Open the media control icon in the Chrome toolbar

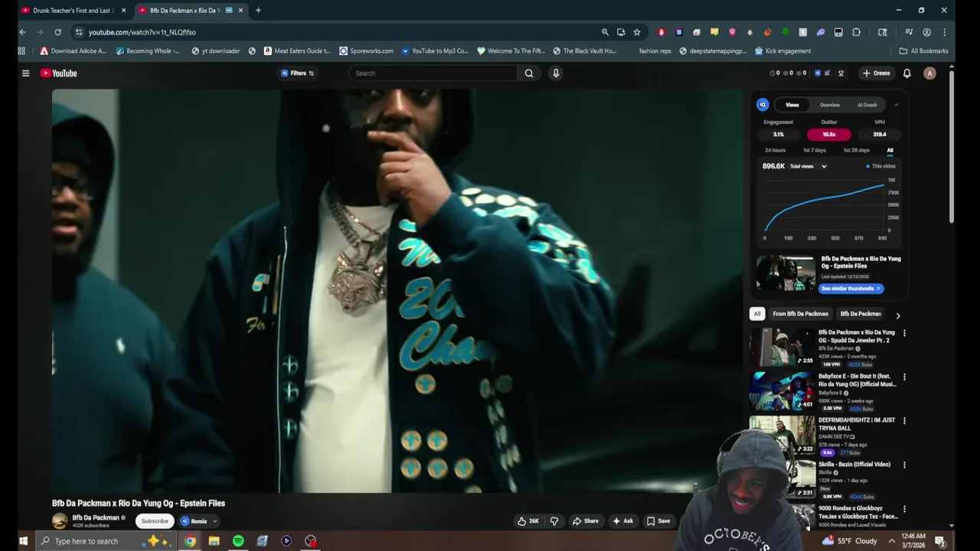click(x=909, y=32)
